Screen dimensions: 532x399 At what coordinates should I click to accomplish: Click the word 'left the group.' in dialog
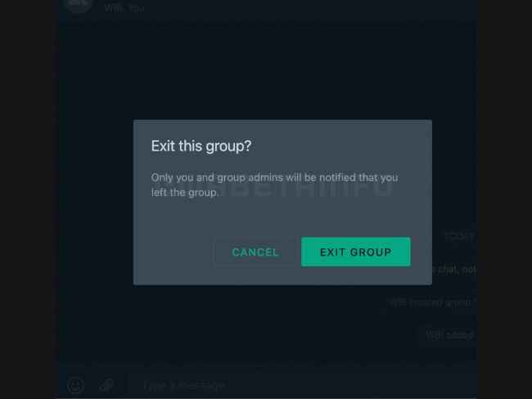coord(184,193)
